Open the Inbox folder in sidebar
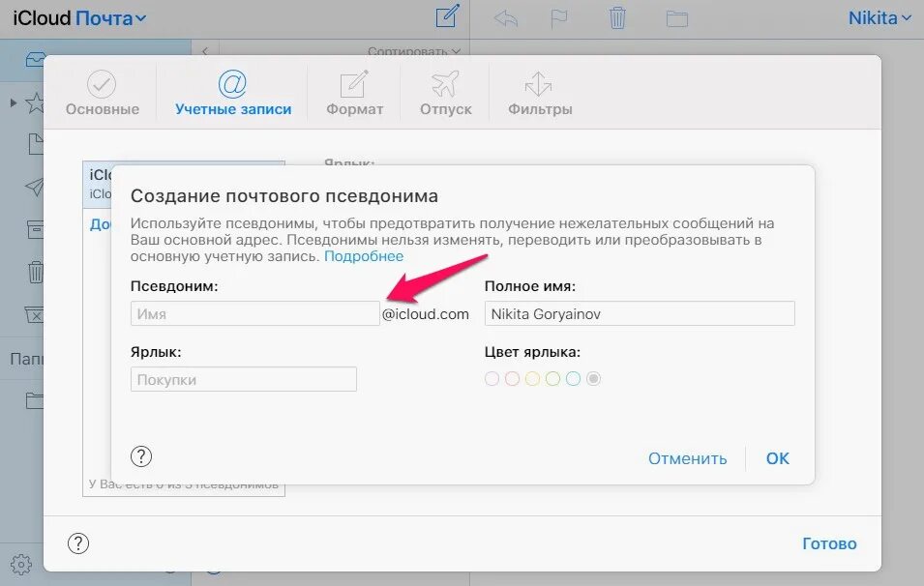Screen dimensions: 924x586 click(35, 59)
